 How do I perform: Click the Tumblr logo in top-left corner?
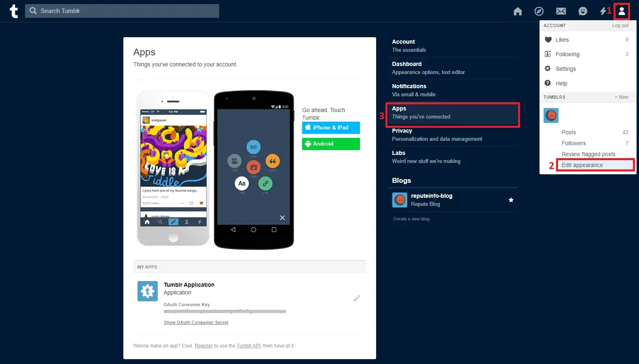(14, 11)
